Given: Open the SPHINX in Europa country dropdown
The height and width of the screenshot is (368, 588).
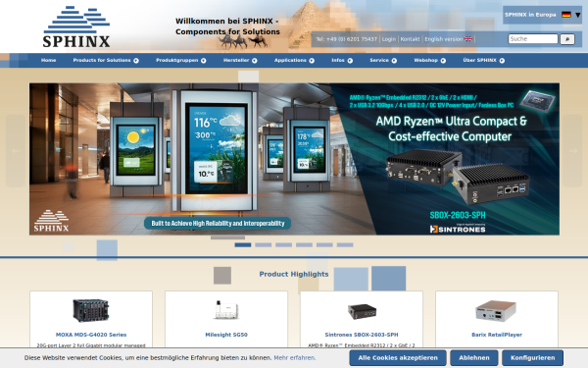Looking at the screenshot, I should pos(542,15).
